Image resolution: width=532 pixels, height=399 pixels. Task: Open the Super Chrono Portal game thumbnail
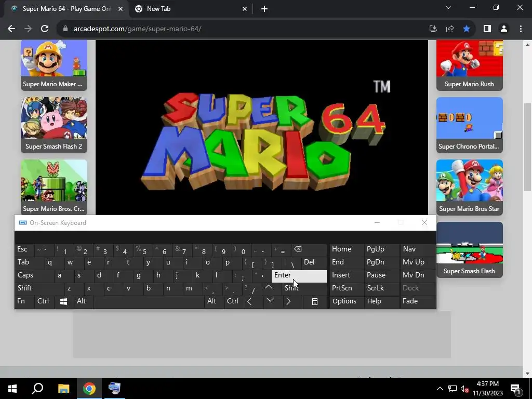pyautogui.click(x=470, y=125)
